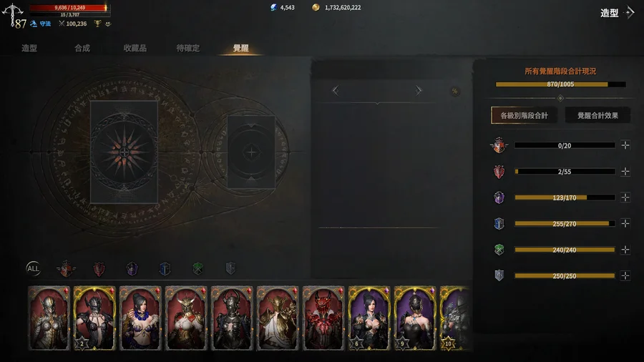The image size is (644, 362).
Task: Expand the 123/170 grade row plus
Action: [625, 197]
